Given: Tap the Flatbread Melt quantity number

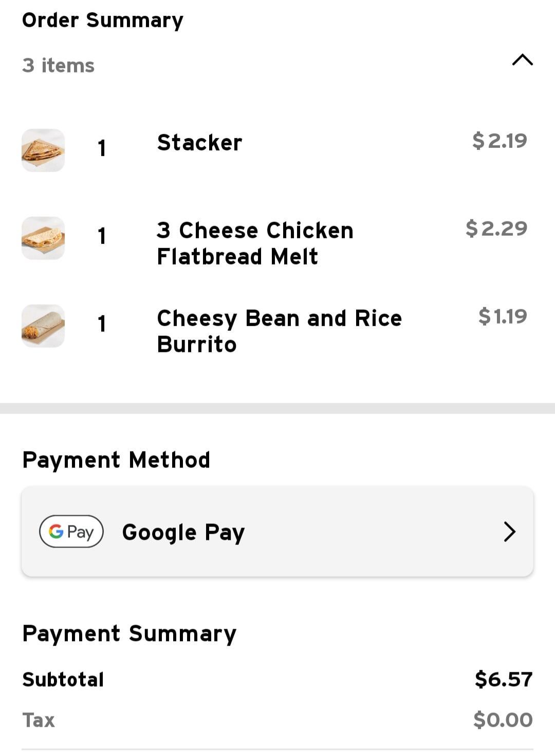Looking at the screenshot, I should pos(102,236).
